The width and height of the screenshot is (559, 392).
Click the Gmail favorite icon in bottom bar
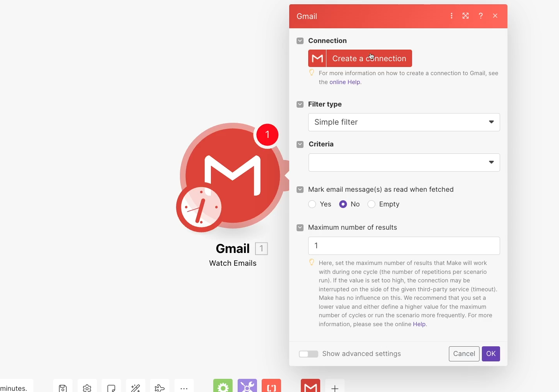[x=311, y=386]
